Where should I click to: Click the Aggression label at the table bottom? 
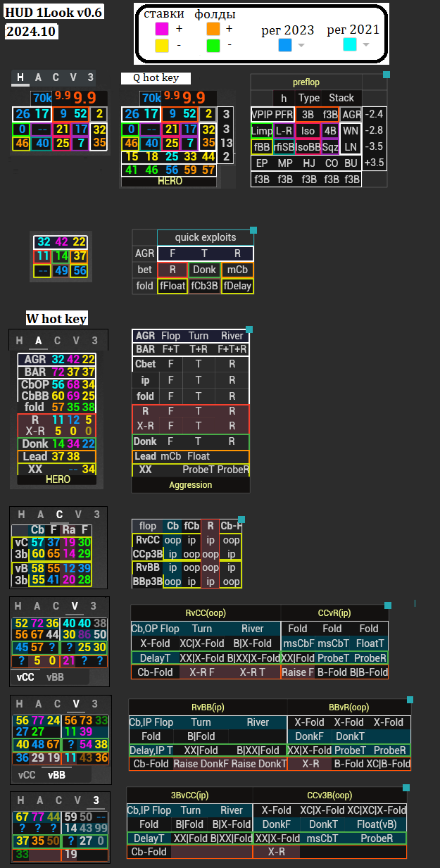(191, 485)
